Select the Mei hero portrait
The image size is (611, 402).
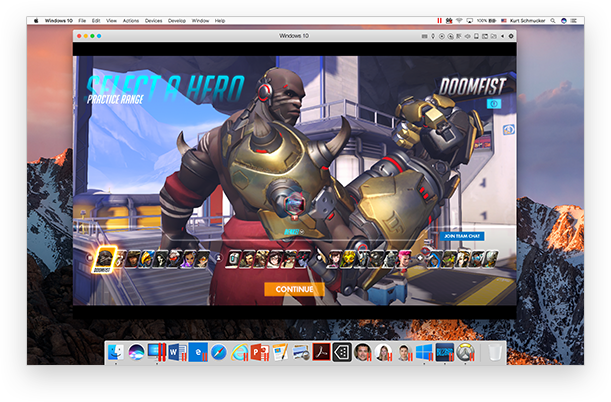[274, 259]
